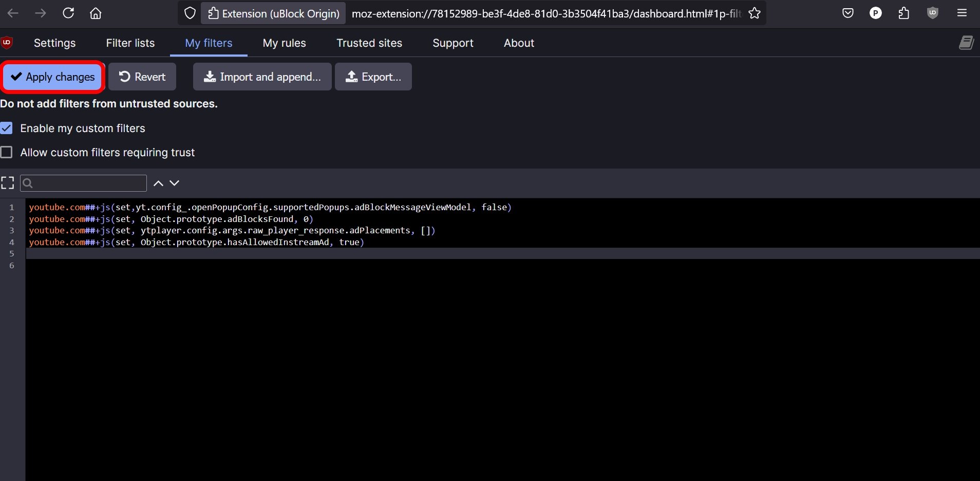Click the Revert button
Viewport: 980px width, 481px height.
[142, 77]
